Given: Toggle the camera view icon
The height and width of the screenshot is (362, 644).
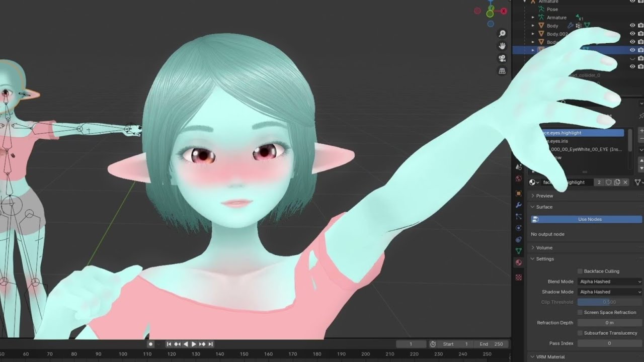Looking at the screenshot, I should (x=502, y=58).
